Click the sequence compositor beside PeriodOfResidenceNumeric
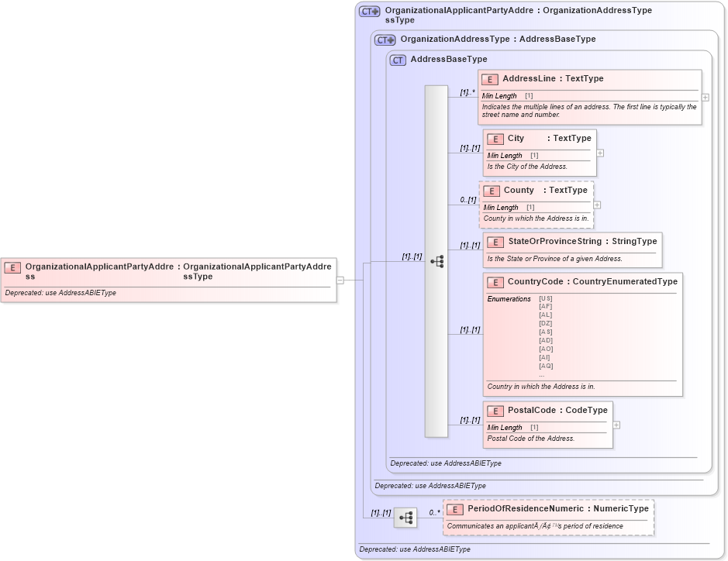728x561 pixels. click(405, 517)
